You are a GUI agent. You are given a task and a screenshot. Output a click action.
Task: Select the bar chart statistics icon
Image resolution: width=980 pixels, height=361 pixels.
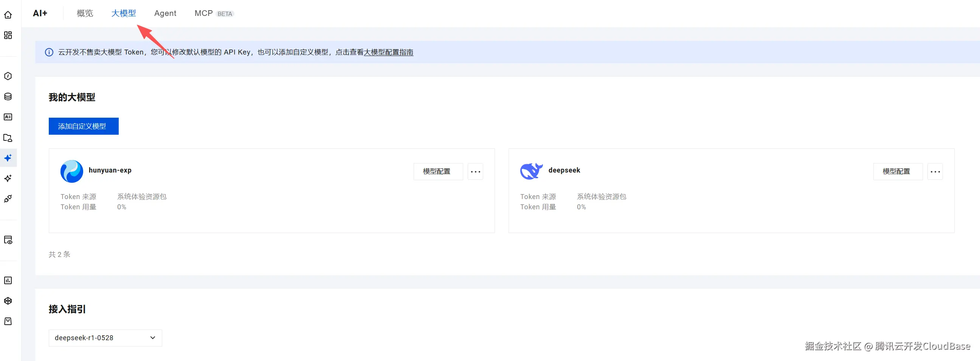coord(8,280)
